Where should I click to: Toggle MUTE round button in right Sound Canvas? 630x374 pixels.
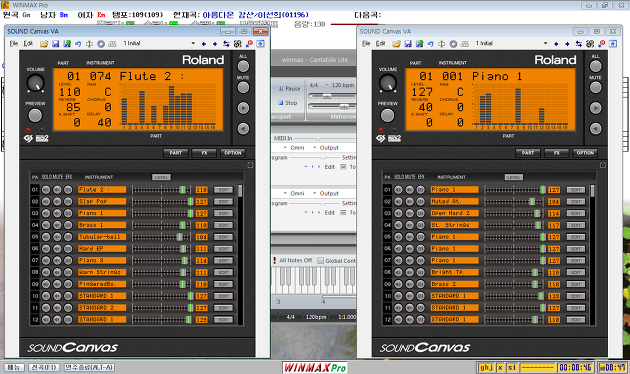click(x=595, y=88)
